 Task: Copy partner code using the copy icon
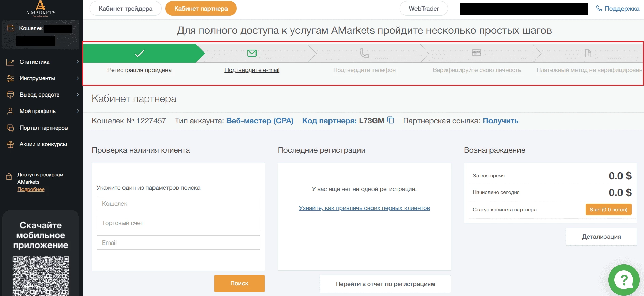pos(391,120)
